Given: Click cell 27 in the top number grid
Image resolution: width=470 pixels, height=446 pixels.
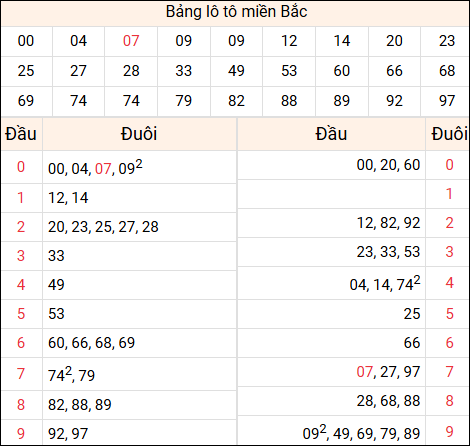Looking at the screenshot, I should click(78, 71).
